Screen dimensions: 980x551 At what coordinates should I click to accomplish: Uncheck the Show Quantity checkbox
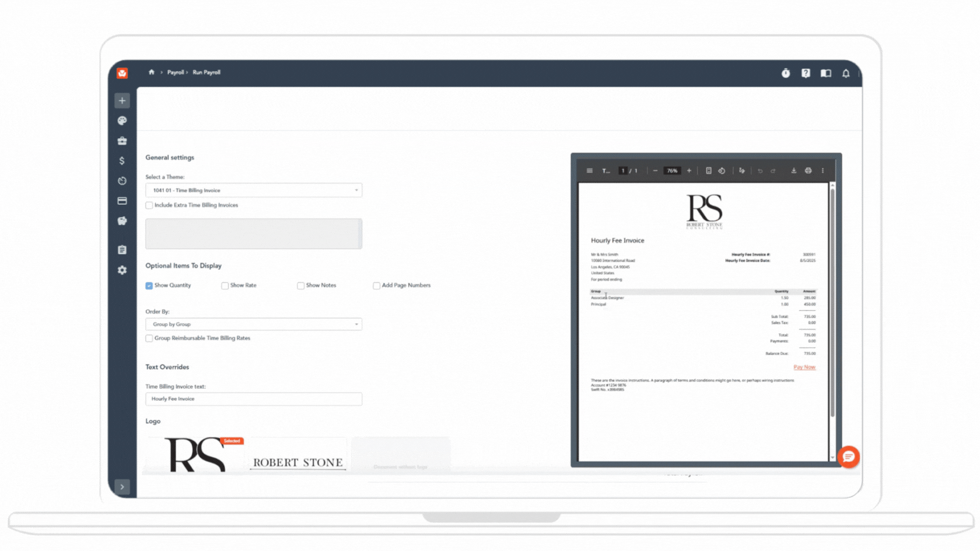point(149,286)
